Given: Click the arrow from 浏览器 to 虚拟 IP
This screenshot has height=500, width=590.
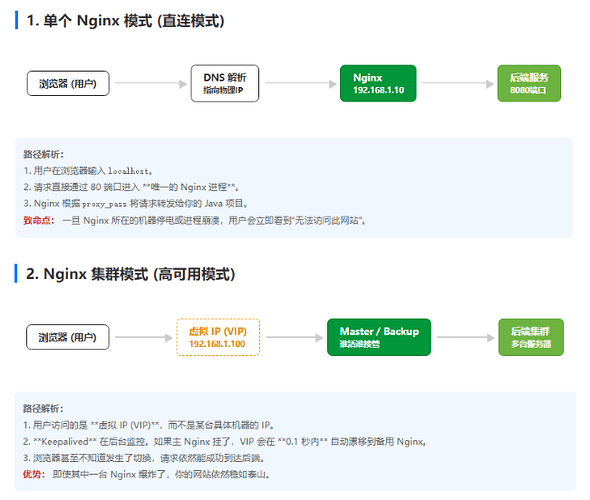Looking at the screenshot, I should pyautogui.click(x=143, y=337).
